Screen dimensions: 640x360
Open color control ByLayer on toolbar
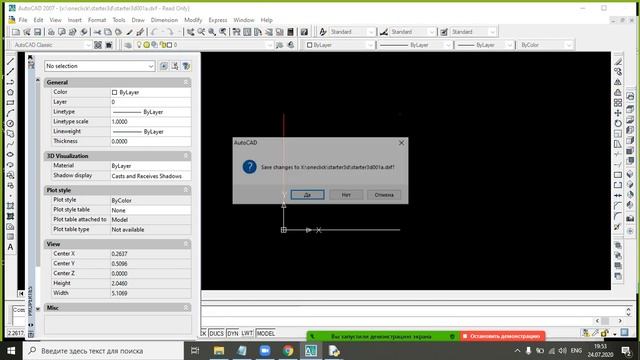[340, 45]
